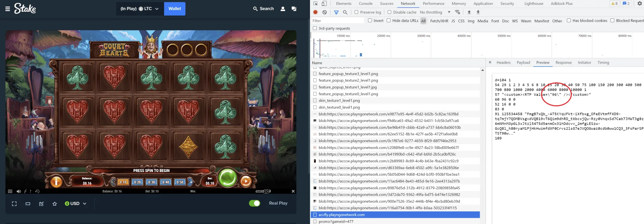Open the Stake hamburger menu
Image resolution: width=644 pixels, height=224 pixels.
click(7, 9)
